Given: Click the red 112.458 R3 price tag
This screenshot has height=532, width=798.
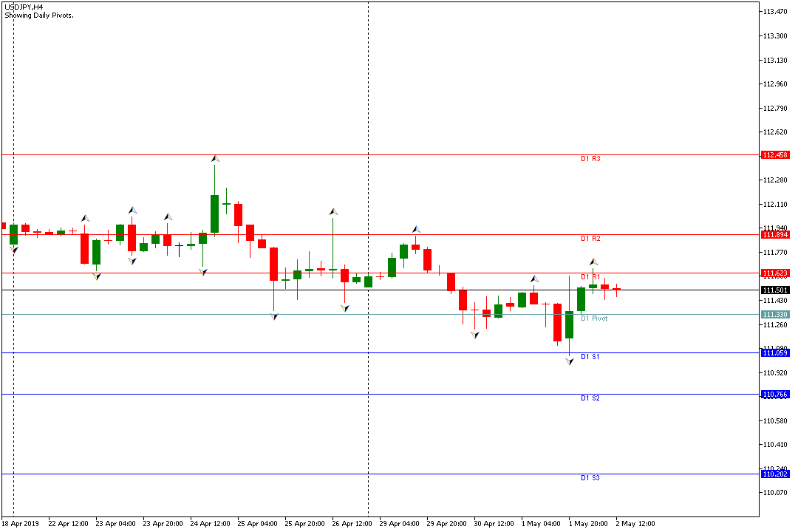Looking at the screenshot, I should tap(776, 155).
